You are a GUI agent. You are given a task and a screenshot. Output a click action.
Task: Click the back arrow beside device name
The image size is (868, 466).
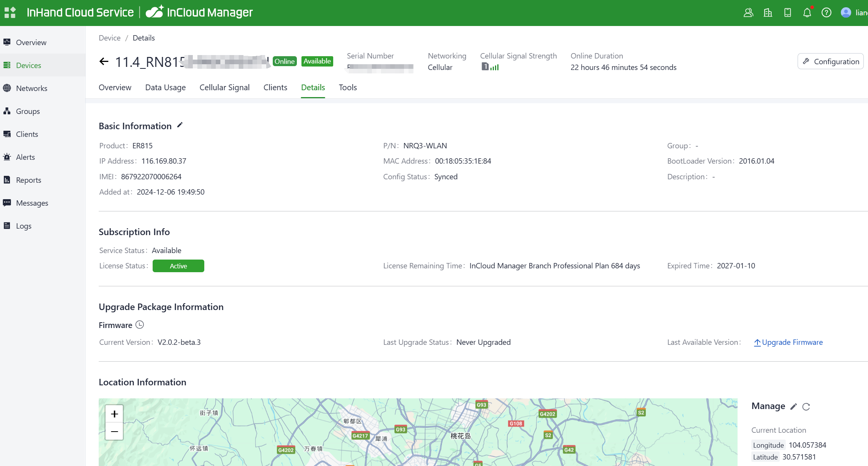tap(104, 62)
